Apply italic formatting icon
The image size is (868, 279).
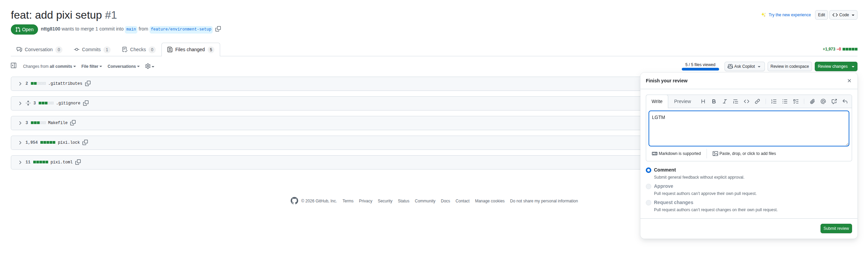click(x=725, y=101)
